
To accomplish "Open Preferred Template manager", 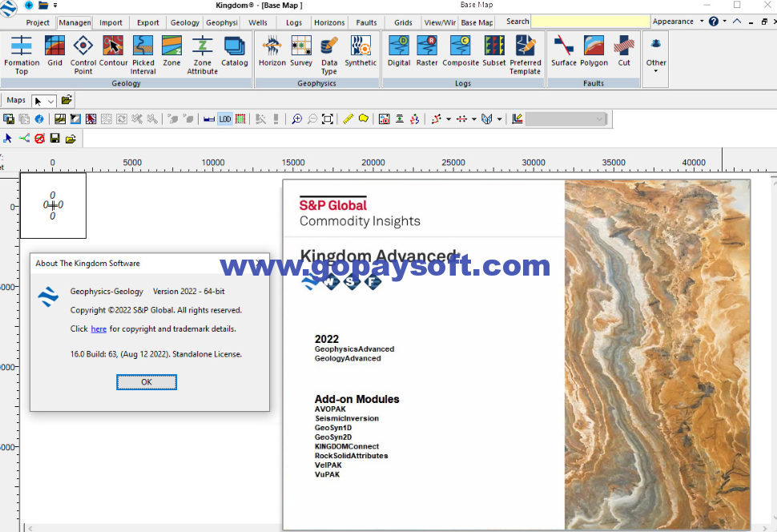I will coord(525,54).
